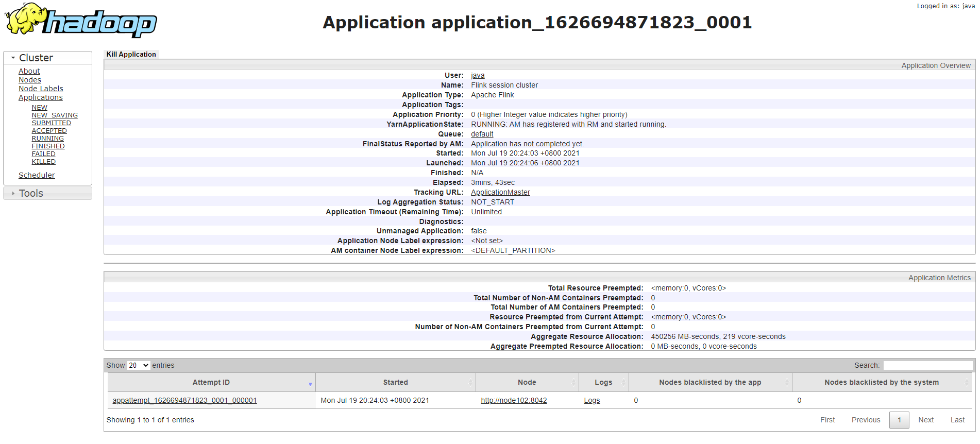The image size is (980, 444).
Task: Filter applications by FINISHED state
Action: click(x=48, y=146)
